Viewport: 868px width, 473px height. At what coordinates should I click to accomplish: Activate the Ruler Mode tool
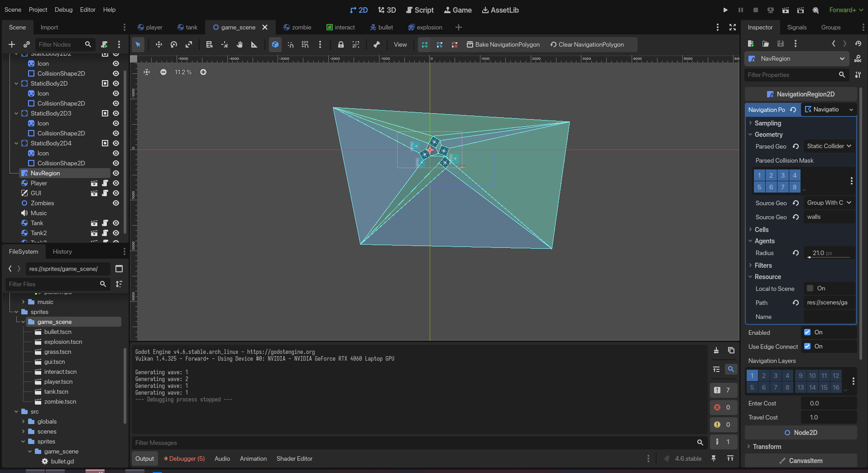coord(254,44)
